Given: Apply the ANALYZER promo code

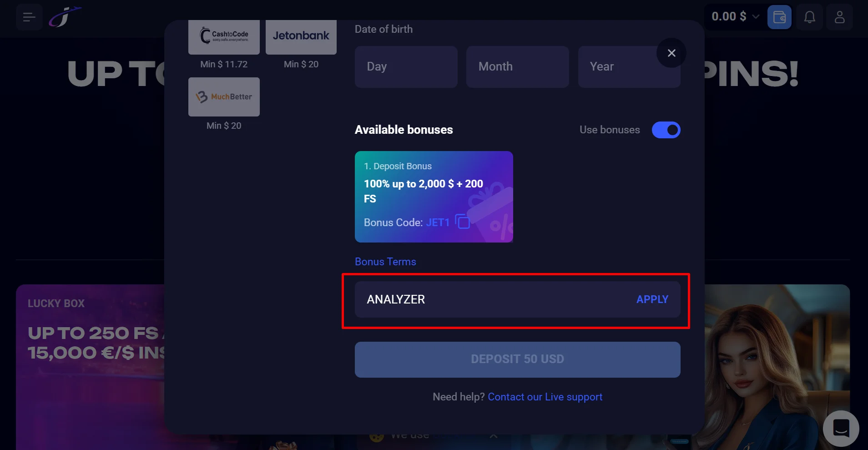Looking at the screenshot, I should [x=652, y=299].
